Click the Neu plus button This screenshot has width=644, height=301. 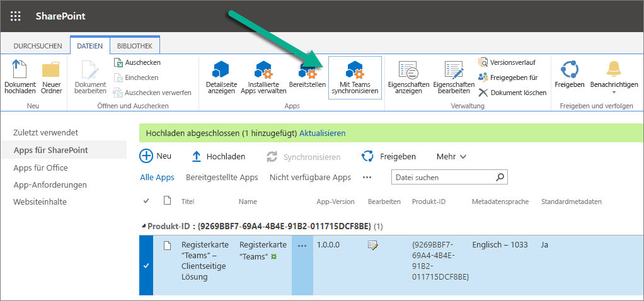click(x=156, y=156)
